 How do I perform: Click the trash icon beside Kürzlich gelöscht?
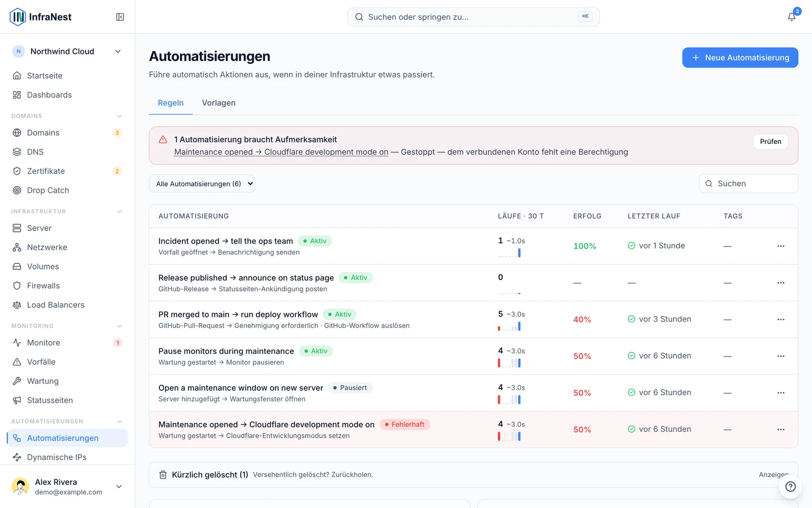(163, 475)
